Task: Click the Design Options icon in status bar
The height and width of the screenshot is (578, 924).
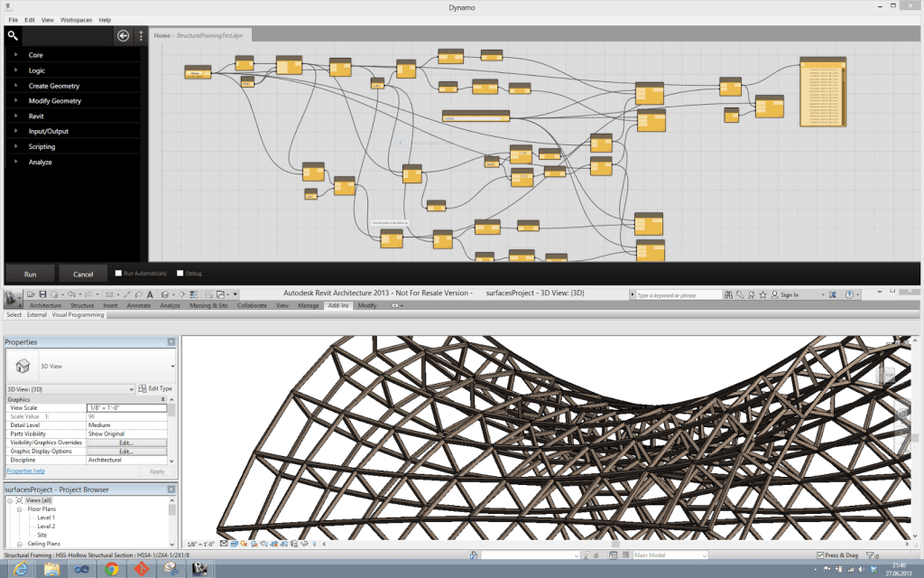Action: click(614, 555)
